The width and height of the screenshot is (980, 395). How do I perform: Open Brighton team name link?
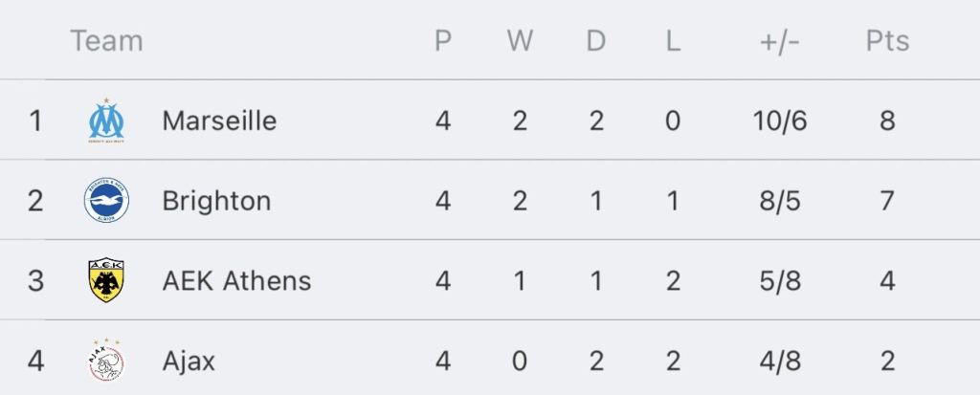[x=216, y=201]
